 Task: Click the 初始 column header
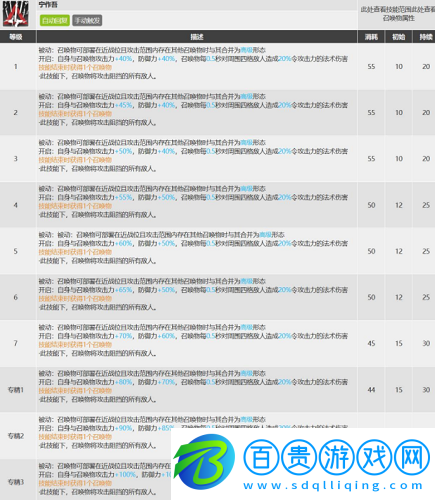coord(399,37)
